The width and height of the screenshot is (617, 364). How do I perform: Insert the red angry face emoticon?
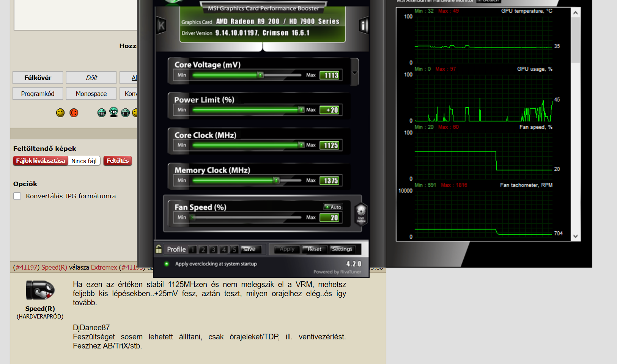(74, 113)
